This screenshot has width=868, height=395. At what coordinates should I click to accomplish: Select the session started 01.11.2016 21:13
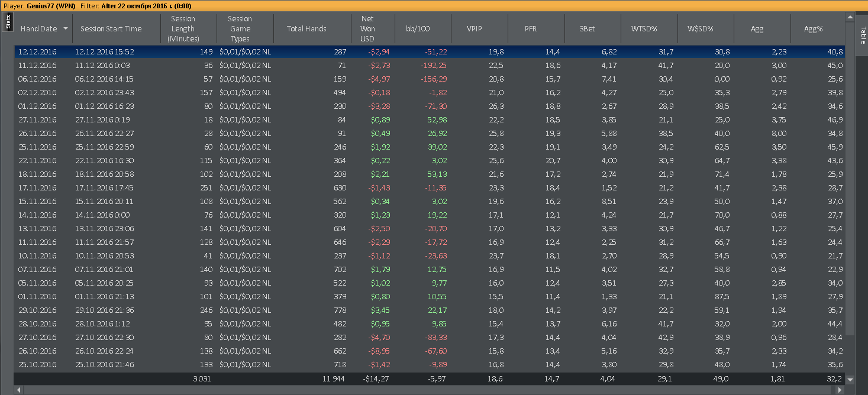[x=430, y=297]
